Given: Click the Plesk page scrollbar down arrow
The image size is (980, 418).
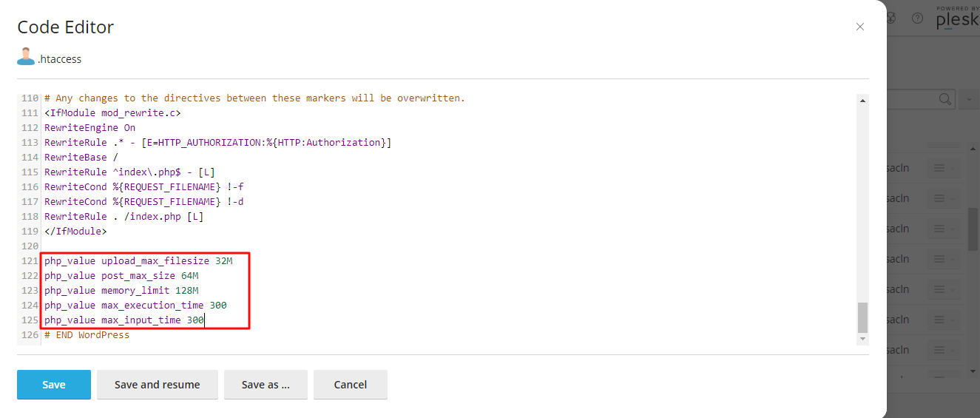Looking at the screenshot, I should tap(973, 371).
